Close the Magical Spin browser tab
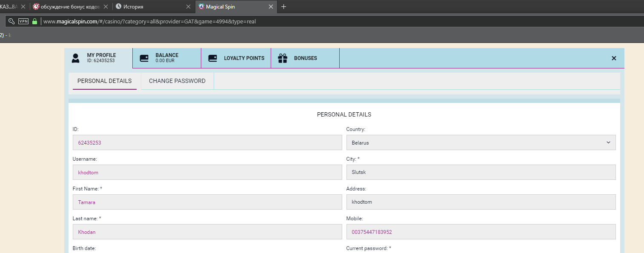 271,7
